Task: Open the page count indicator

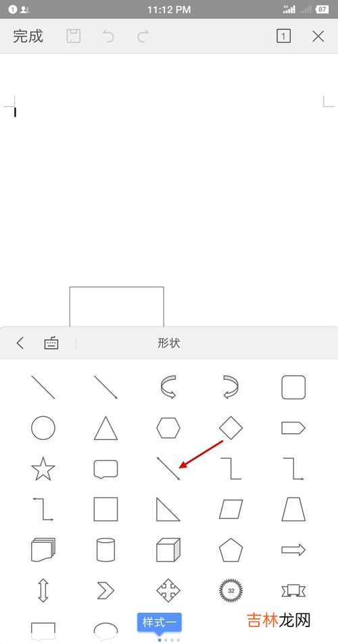Action: click(x=283, y=36)
